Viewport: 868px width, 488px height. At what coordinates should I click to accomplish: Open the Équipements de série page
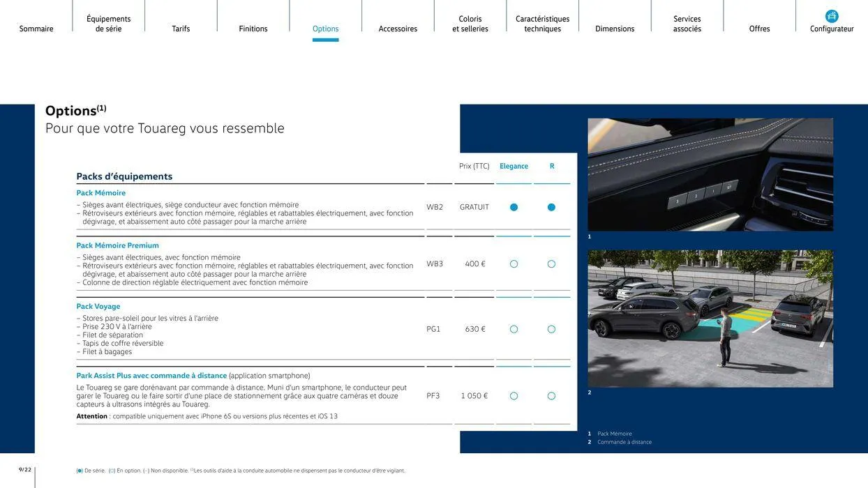pos(108,22)
